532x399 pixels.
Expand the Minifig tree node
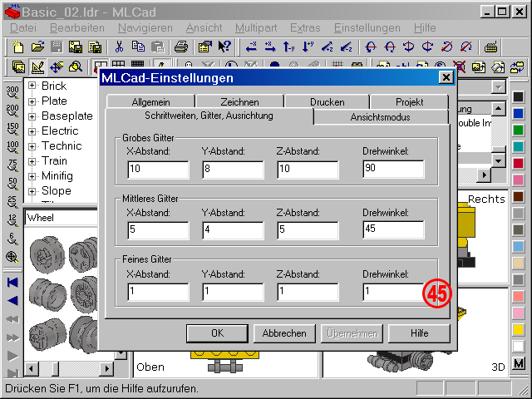click(x=32, y=176)
